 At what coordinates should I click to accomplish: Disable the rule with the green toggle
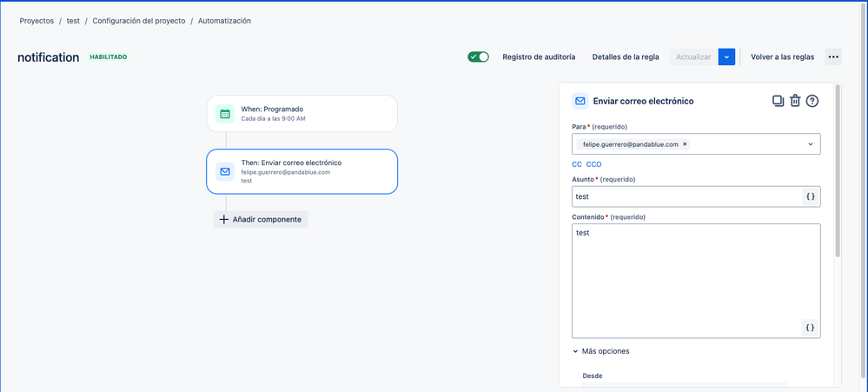click(x=478, y=57)
